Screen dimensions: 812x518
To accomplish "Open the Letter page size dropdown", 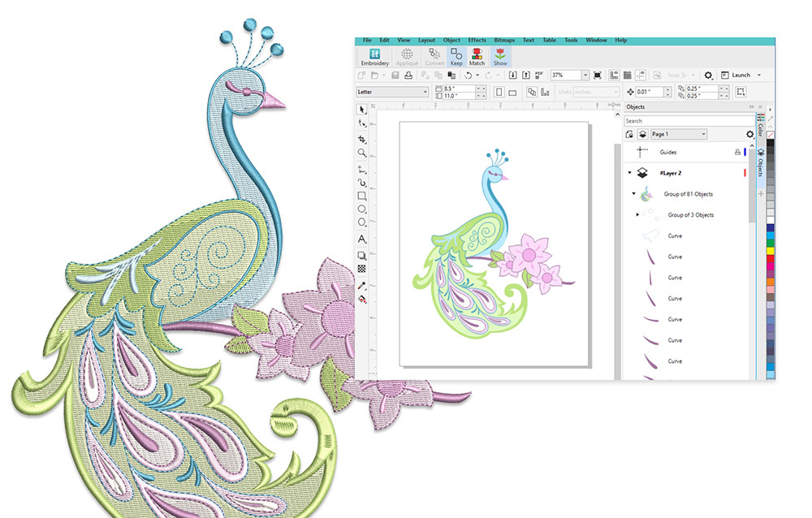I will pos(426,92).
